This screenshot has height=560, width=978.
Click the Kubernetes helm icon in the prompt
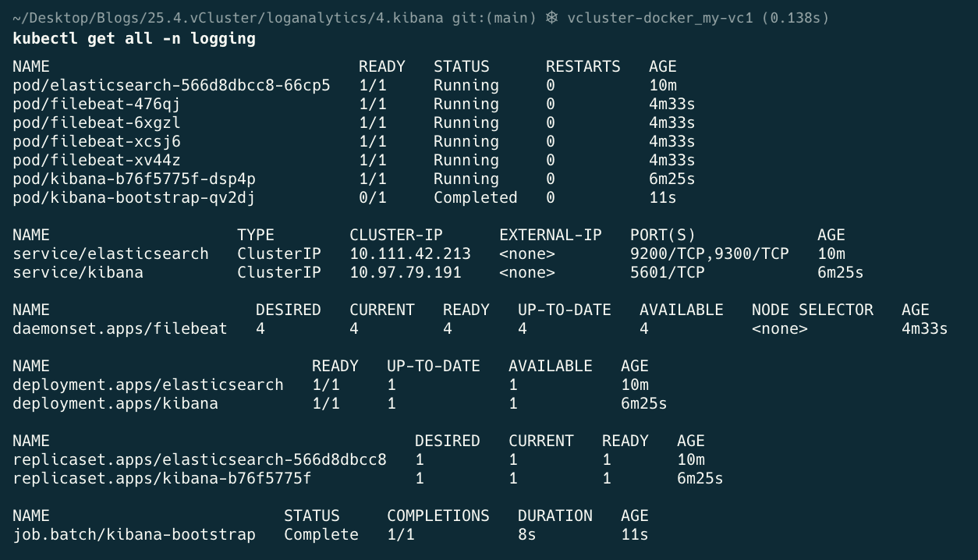click(x=551, y=17)
